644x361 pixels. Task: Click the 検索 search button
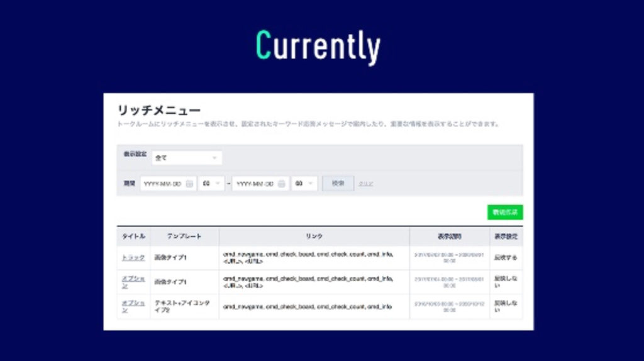click(338, 184)
